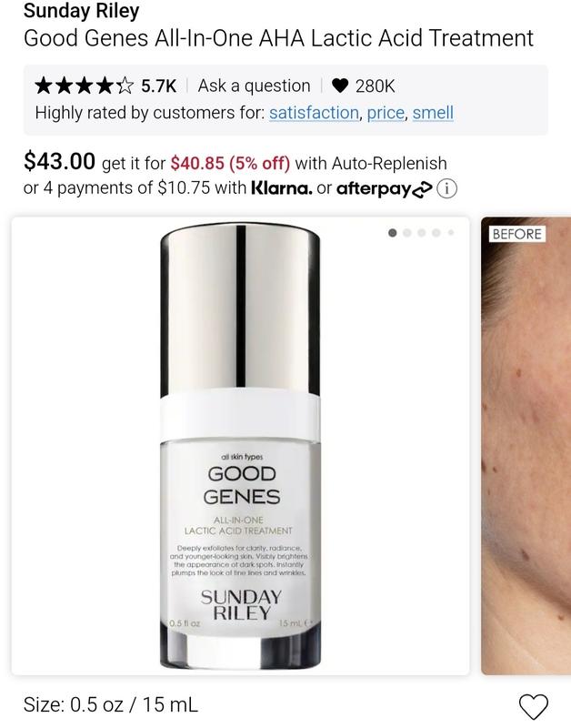Select the first carousel dot indicator

click(393, 233)
